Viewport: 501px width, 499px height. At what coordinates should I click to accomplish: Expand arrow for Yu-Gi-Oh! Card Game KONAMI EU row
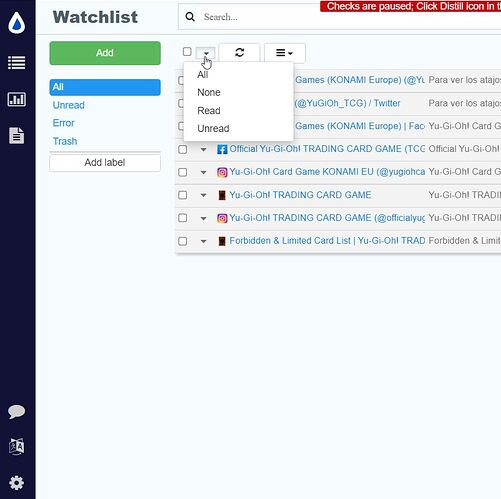click(x=203, y=172)
